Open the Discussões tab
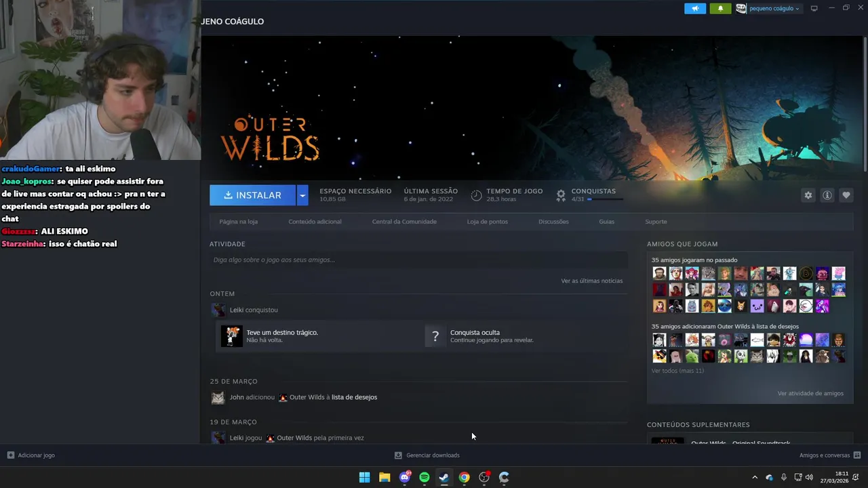 click(x=553, y=222)
